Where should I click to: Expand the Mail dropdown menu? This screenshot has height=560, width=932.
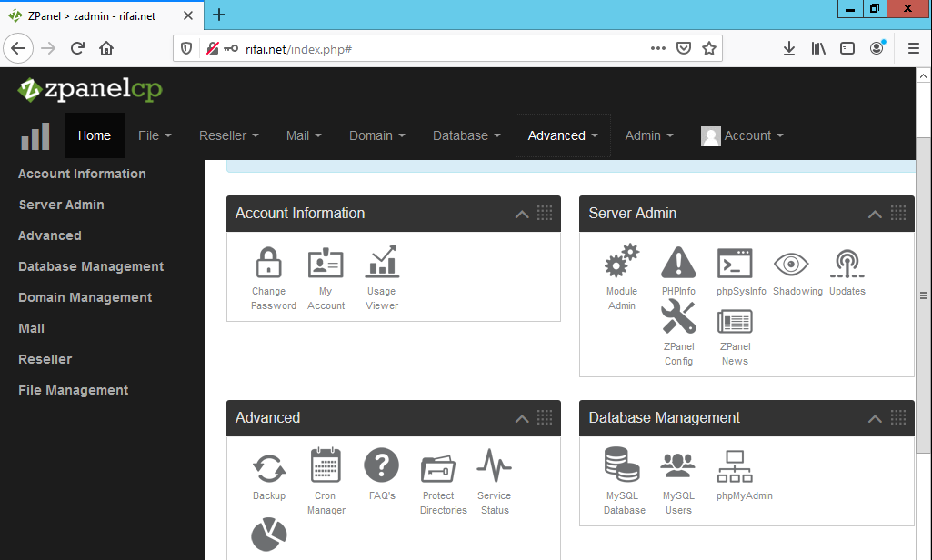pos(304,135)
